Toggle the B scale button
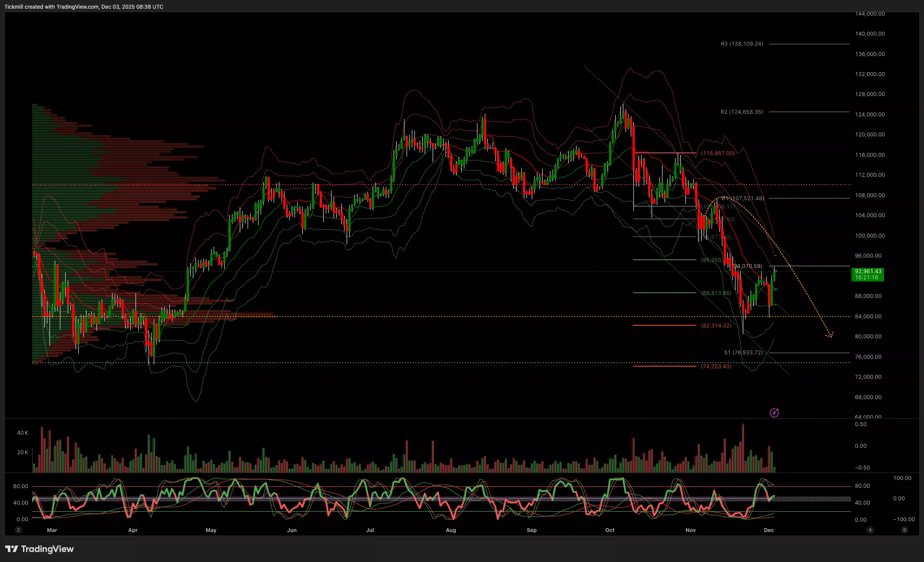 pyautogui.click(x=904, y=530)
